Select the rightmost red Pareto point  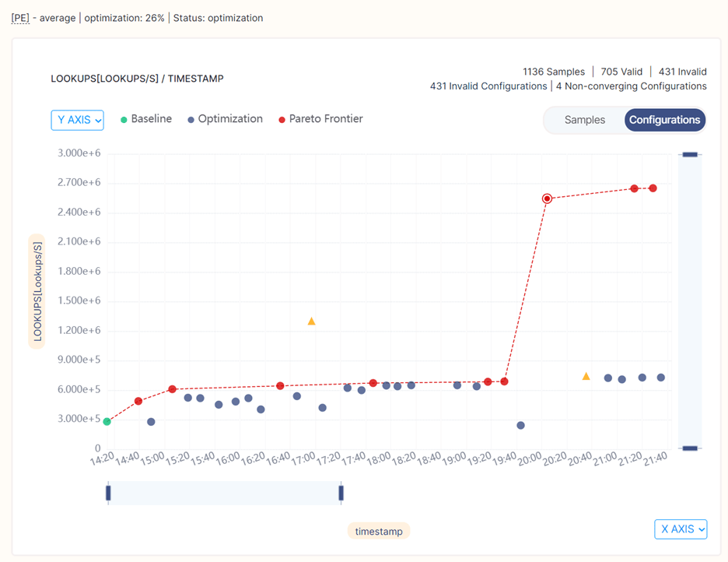point(653,188)
